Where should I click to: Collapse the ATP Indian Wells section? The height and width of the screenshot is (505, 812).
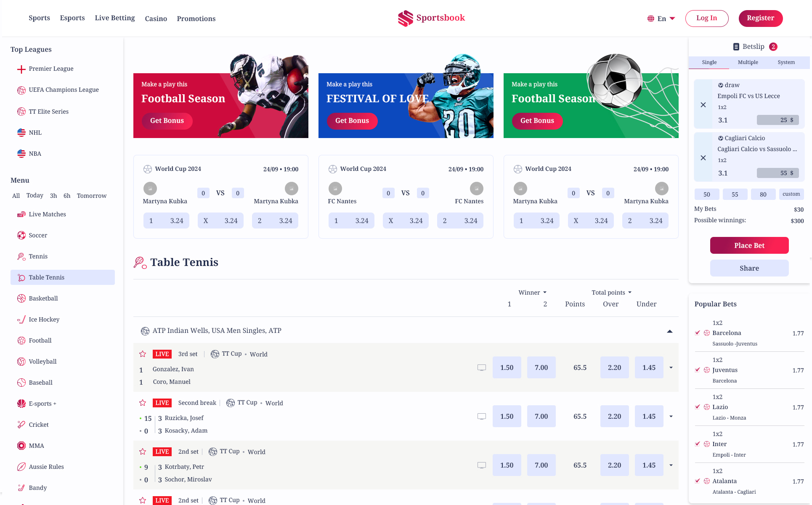(669, 331)
